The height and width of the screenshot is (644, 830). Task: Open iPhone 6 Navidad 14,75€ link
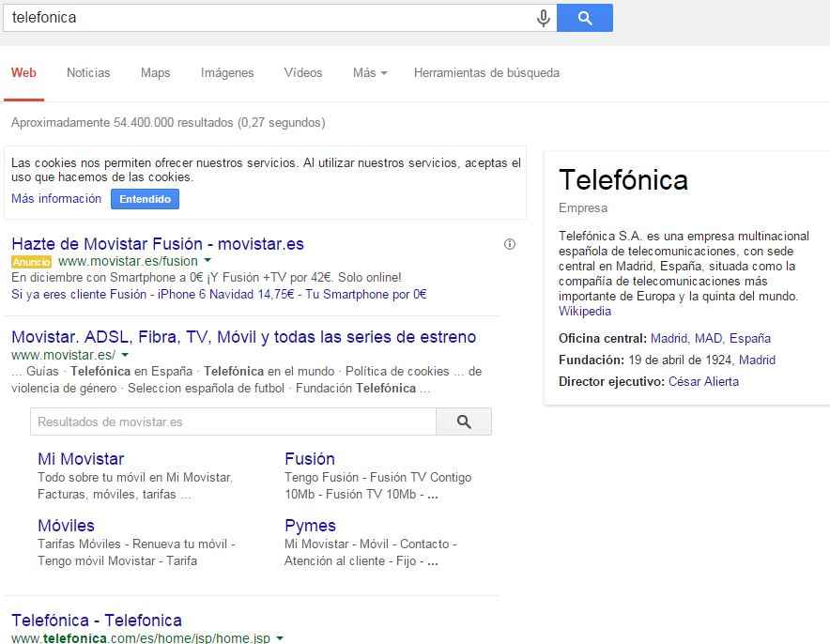point(225,294)
